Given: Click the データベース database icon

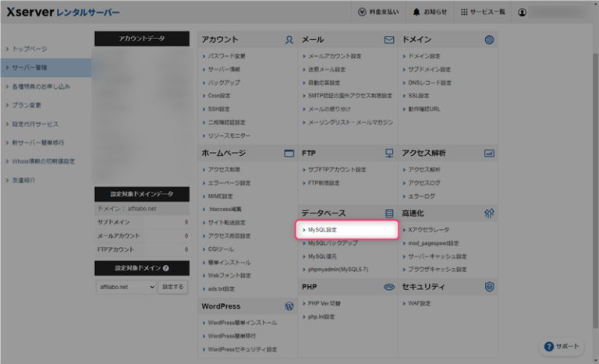Looking at the screenshot, I should coord(389,213).
